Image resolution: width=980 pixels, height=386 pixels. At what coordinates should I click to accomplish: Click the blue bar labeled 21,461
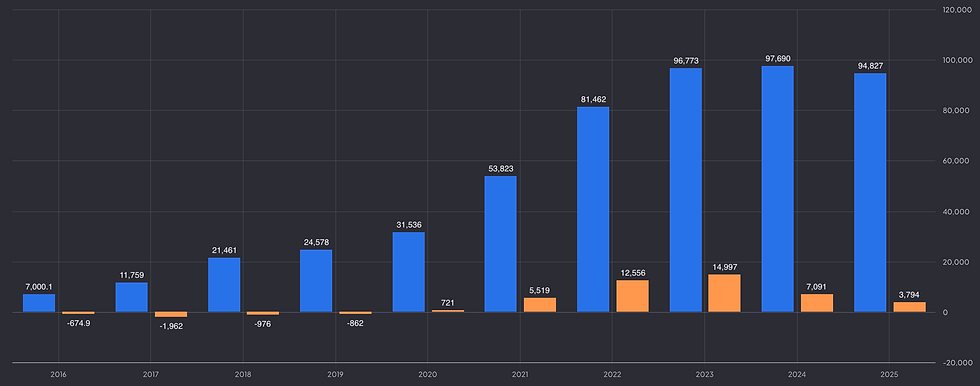tap(224, 285)
